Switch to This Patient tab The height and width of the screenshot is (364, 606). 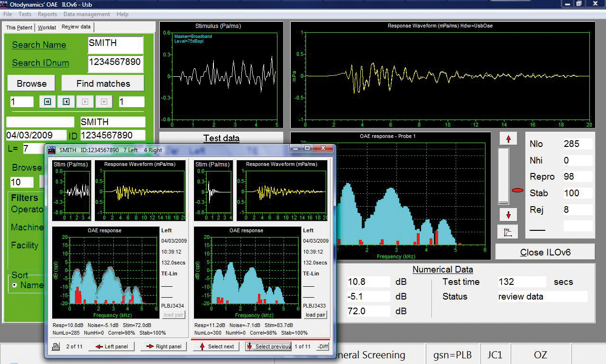click(19, 27)
